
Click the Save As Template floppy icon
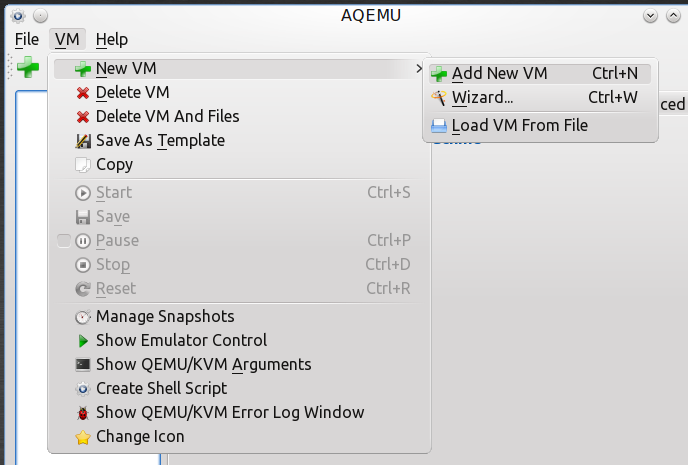tap(82, 141)
